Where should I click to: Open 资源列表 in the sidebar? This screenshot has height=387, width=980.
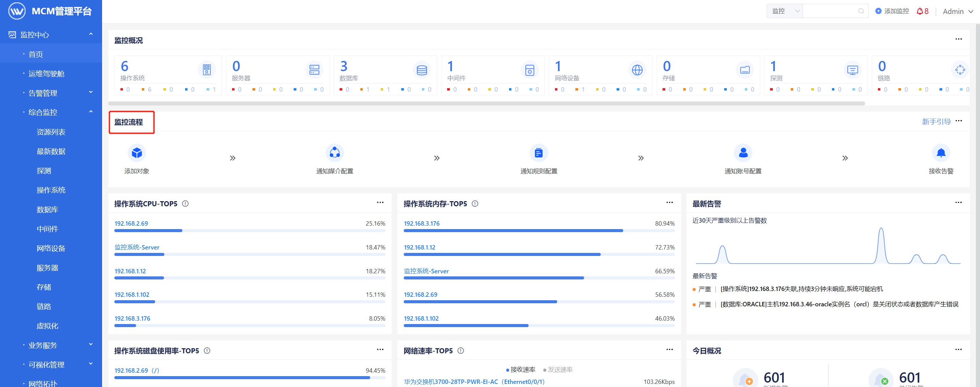51,132
